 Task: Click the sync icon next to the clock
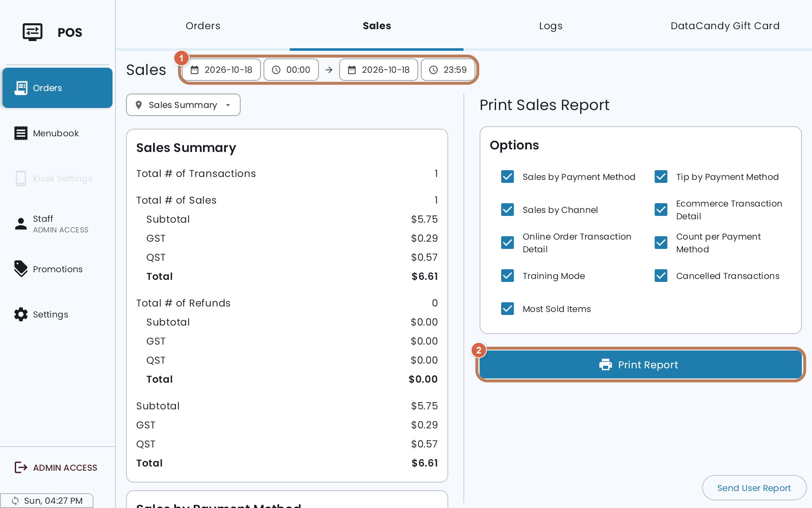(15, 501)
